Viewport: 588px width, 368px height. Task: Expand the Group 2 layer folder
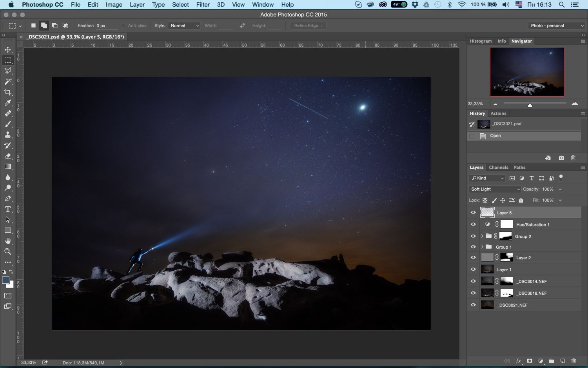tap(482, 236)
